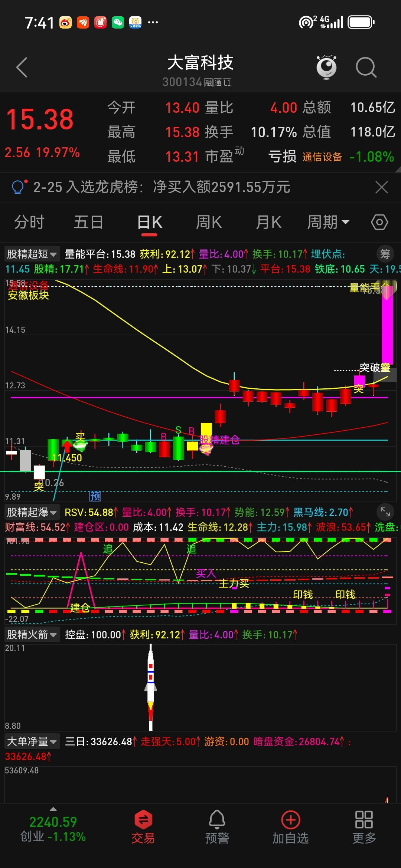Go back with the left arrow icon
401x868 pixels.
tap(22, 68)
